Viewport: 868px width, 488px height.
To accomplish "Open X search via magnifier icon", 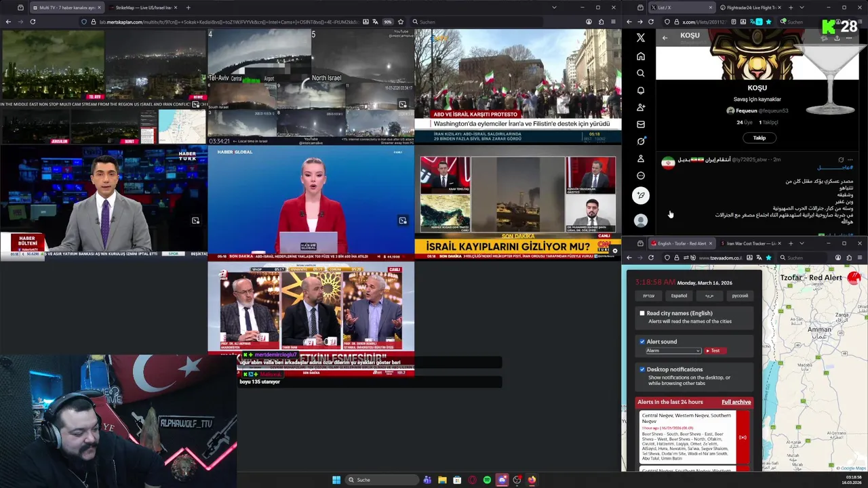I will (641, 73).
